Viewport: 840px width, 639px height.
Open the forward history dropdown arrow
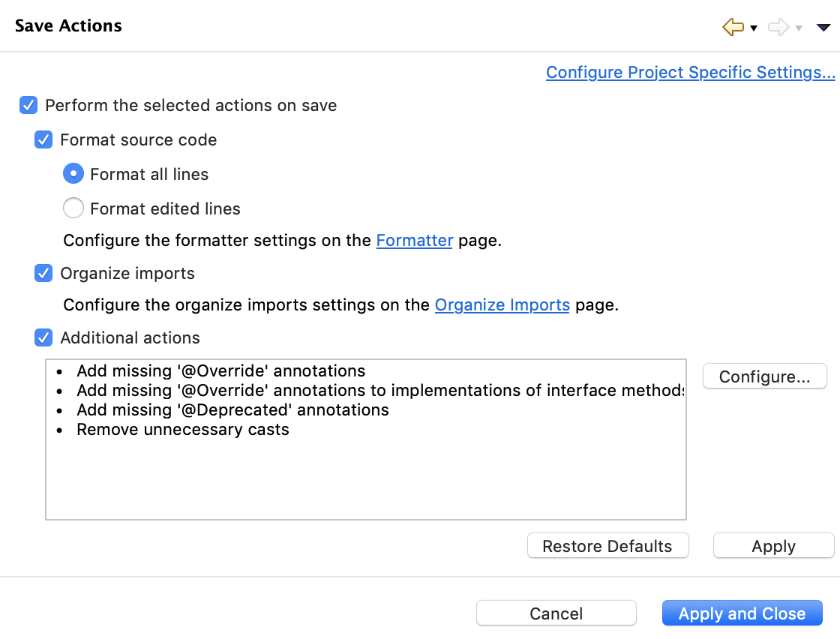799,28
